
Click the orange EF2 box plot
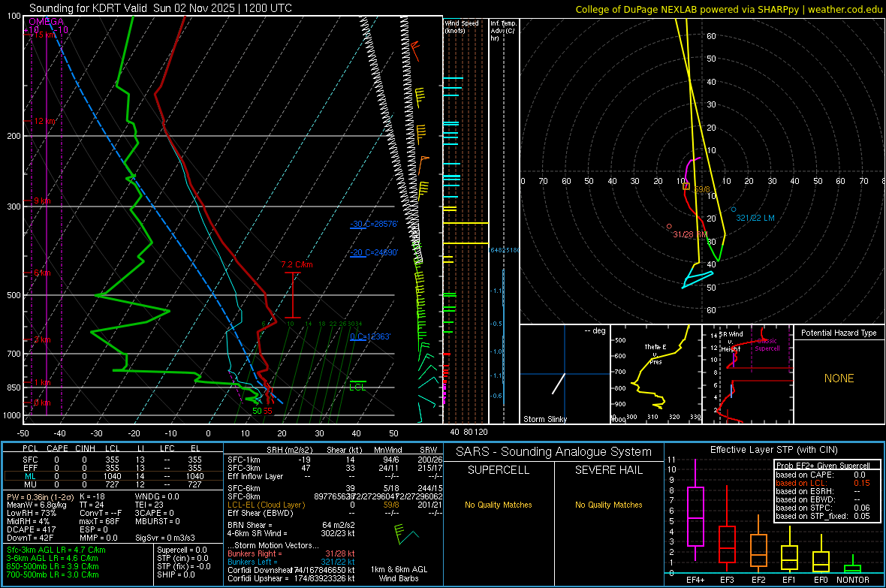pos(758,543)
